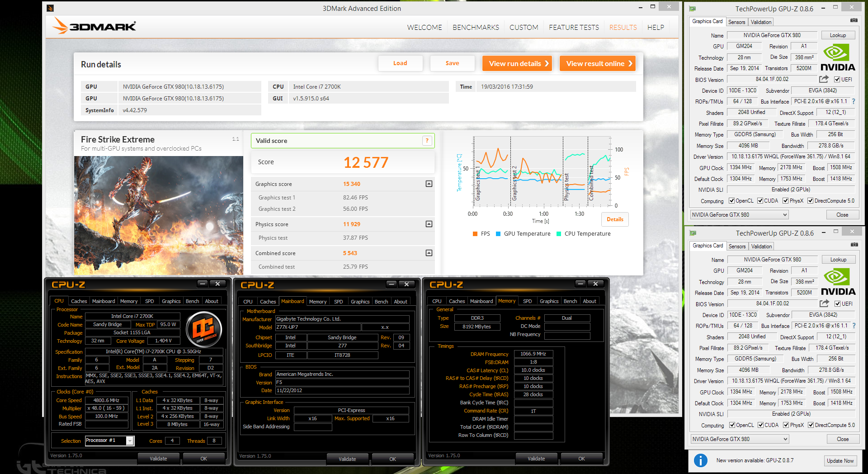Click Lookup in upper GPU-Z
The width and height of the screenshot is (868, 474).
(838, 35)
